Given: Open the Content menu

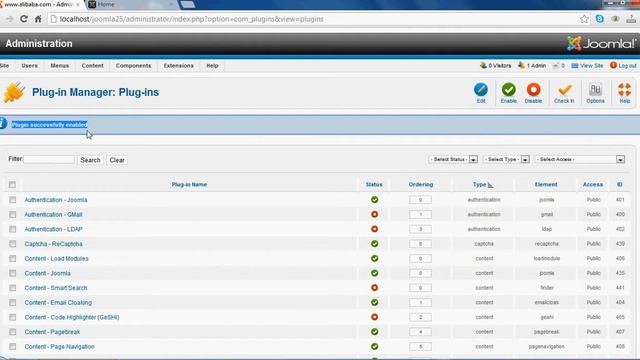Looking at the screenshot, I should (93, 66).
